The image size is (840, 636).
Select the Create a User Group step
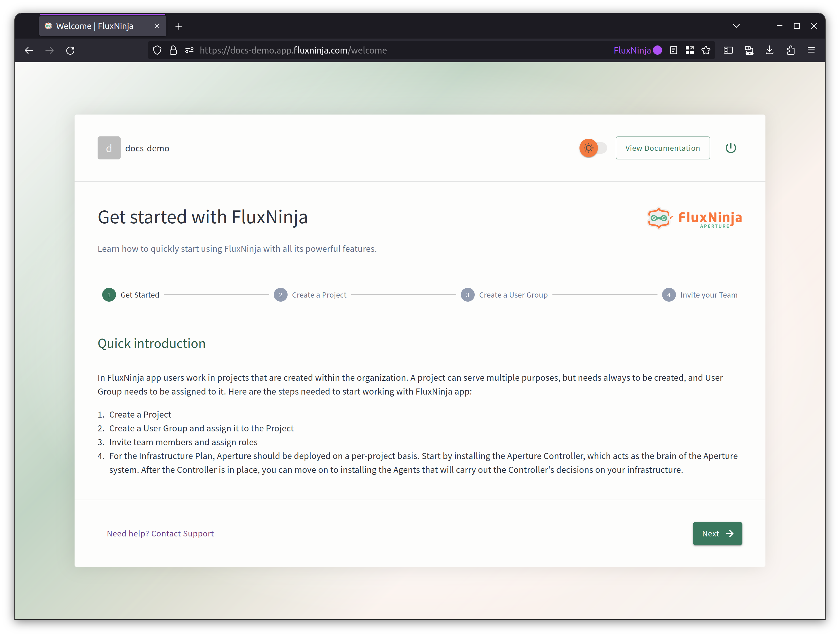click(468, 295)
